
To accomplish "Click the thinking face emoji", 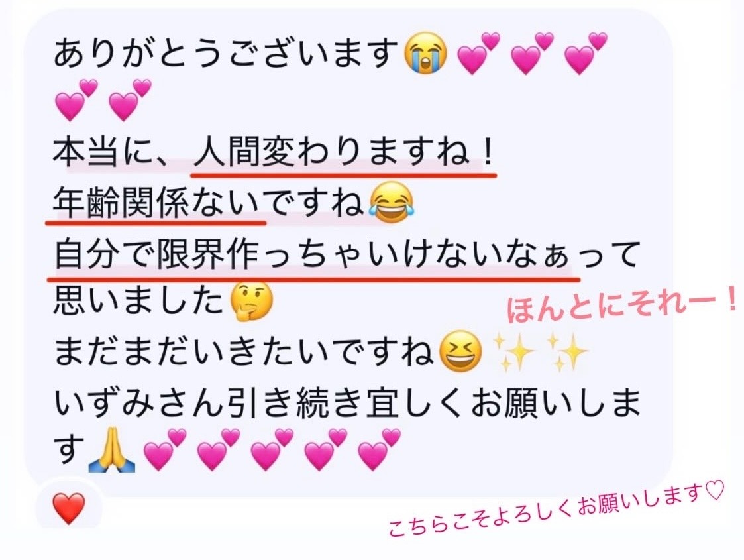I will pyautogui.click(x=252, y=302).
